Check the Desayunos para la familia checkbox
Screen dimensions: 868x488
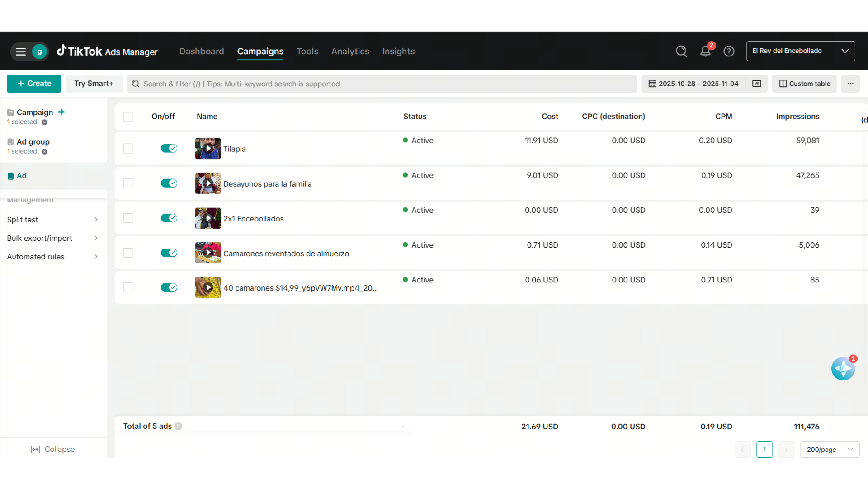point(128,183)
